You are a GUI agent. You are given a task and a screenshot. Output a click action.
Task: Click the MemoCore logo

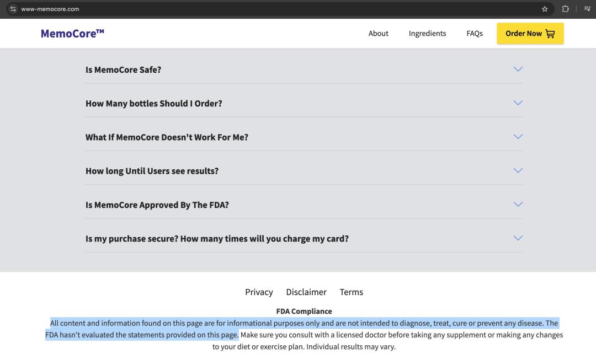click(72, 33)
